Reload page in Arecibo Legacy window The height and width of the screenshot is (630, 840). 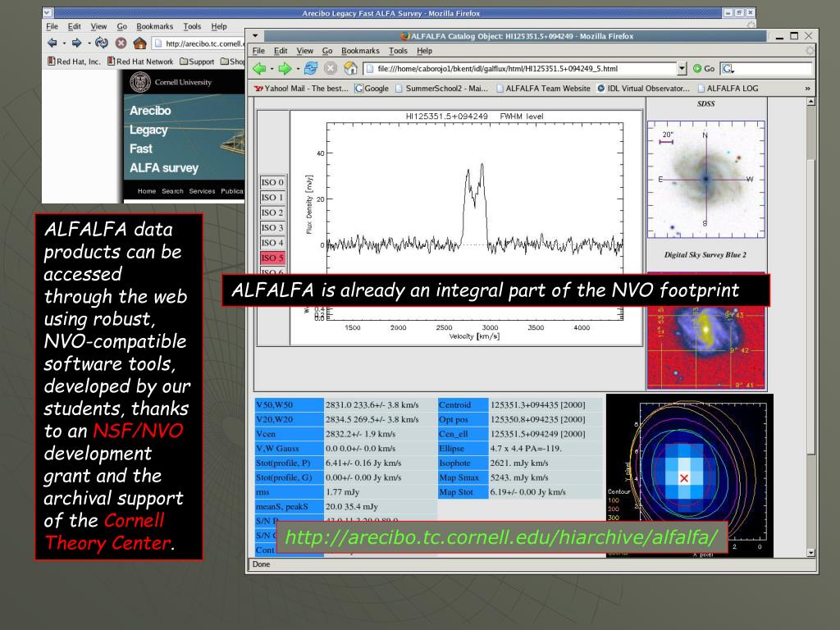click(101, 43)
